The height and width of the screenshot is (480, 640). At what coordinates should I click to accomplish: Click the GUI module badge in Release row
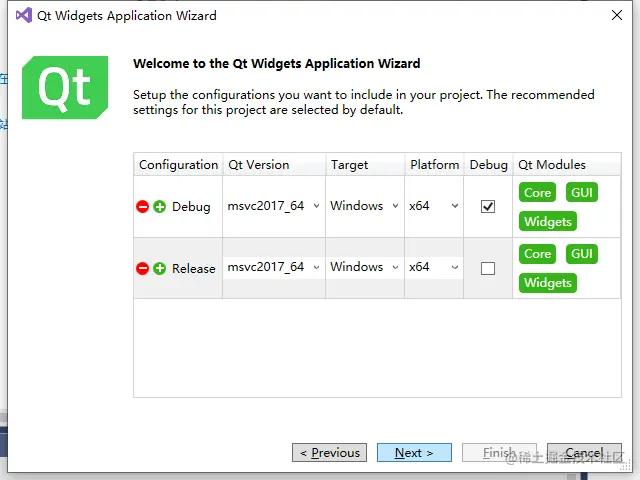582,253
